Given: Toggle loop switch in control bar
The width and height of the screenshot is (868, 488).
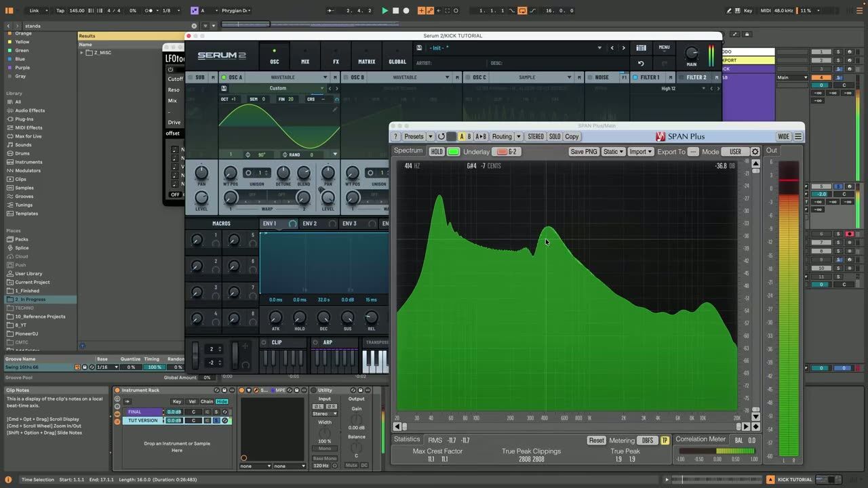Looking at the screenshot, I should click(x=522, y=10).
